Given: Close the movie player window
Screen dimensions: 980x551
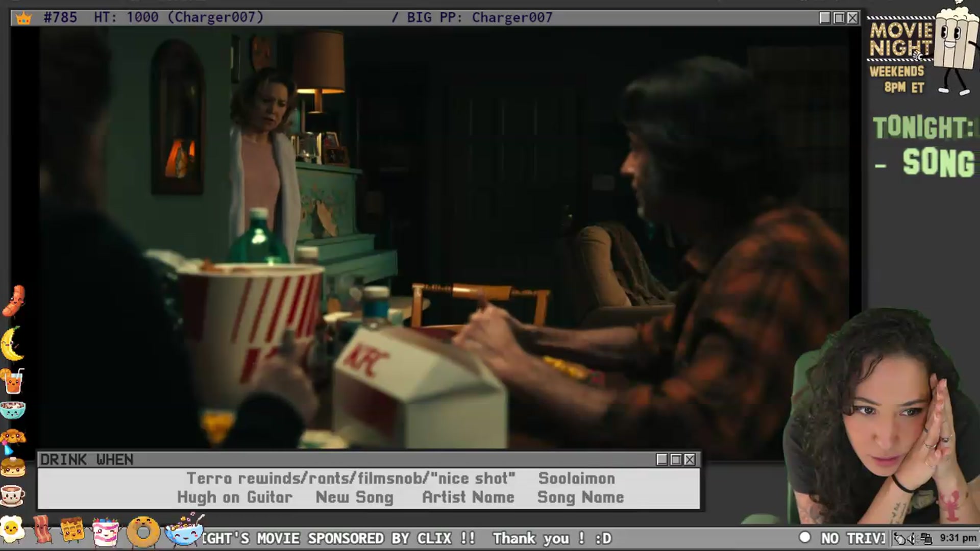Looking at the screenshot, I should point(852,18).
